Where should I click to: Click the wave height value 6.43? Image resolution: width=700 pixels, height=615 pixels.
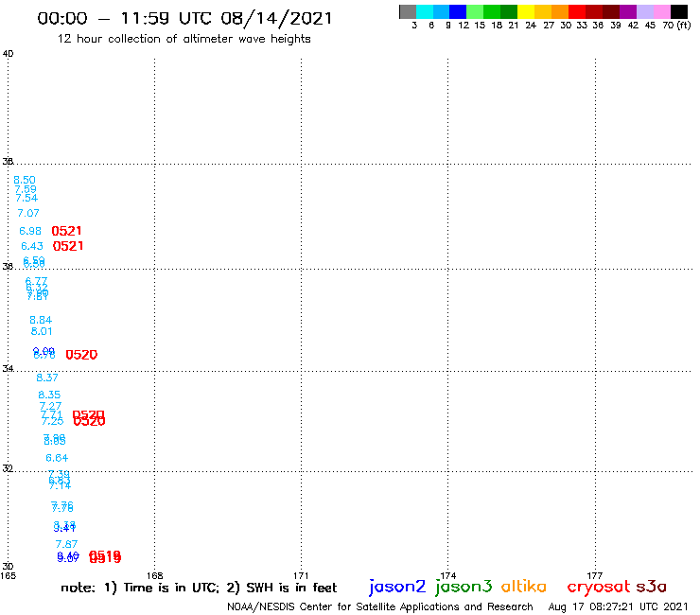click(x=32, y=246)
